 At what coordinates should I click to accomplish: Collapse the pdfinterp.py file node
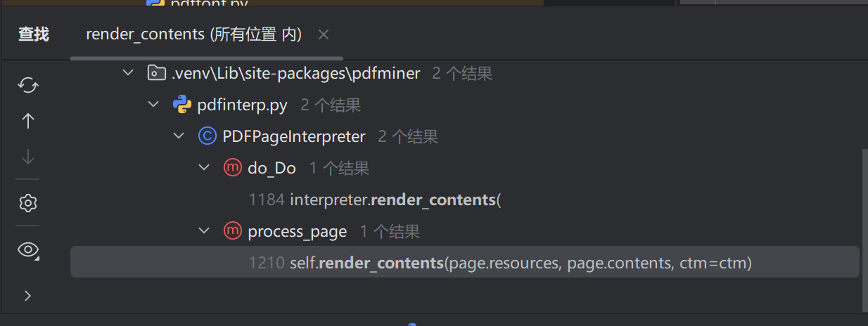153,105
